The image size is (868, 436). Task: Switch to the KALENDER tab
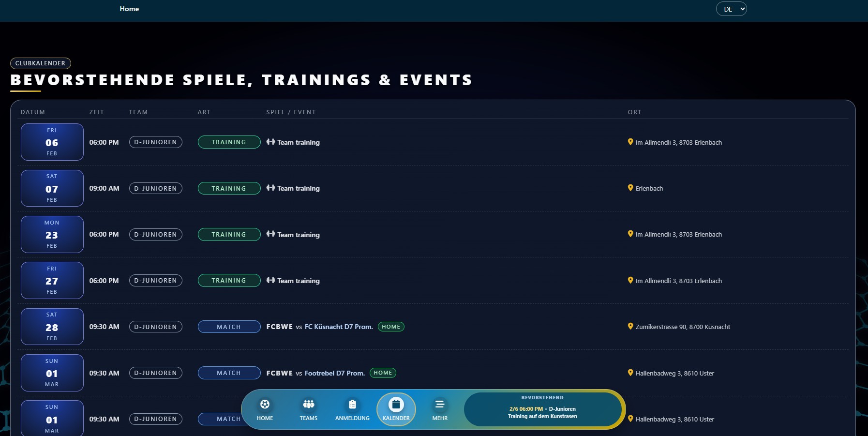point(396,409)
